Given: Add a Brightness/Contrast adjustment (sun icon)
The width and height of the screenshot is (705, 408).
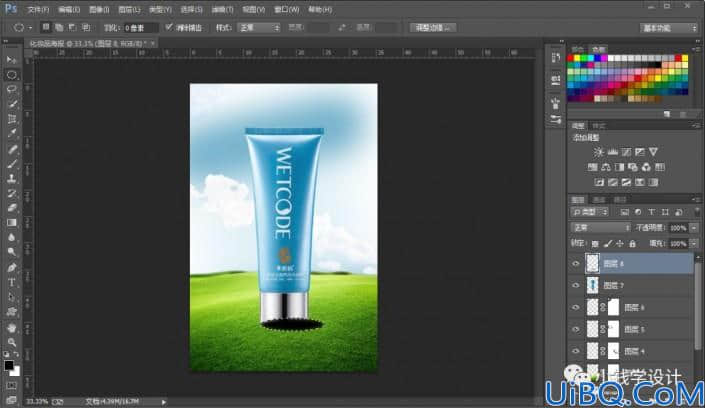Looking at the screenshot, I should pyautogui.click(x=598, y=152).
